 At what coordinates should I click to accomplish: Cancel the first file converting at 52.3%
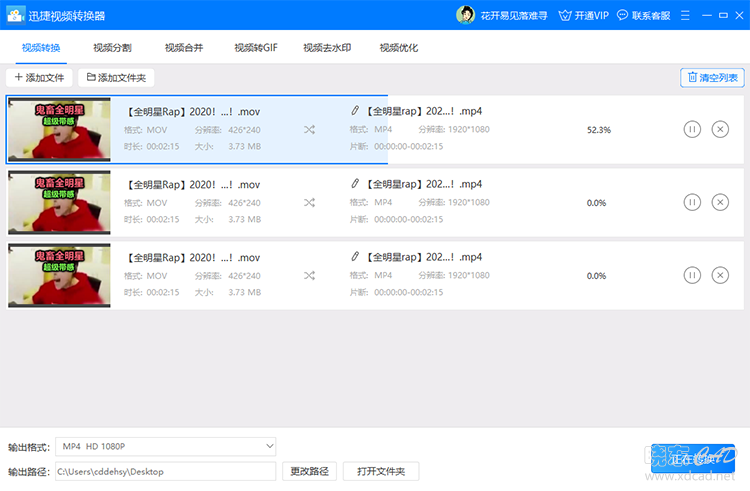720,129
